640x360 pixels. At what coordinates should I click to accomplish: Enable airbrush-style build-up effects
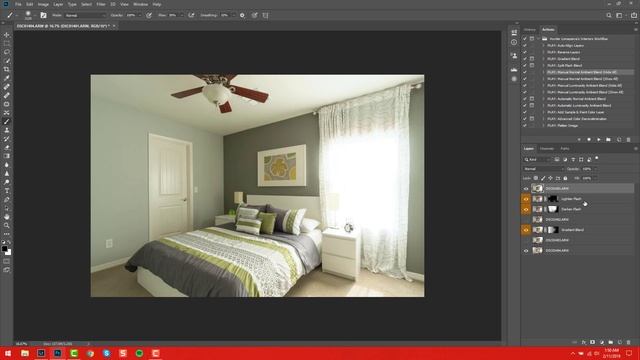point(191,15)
